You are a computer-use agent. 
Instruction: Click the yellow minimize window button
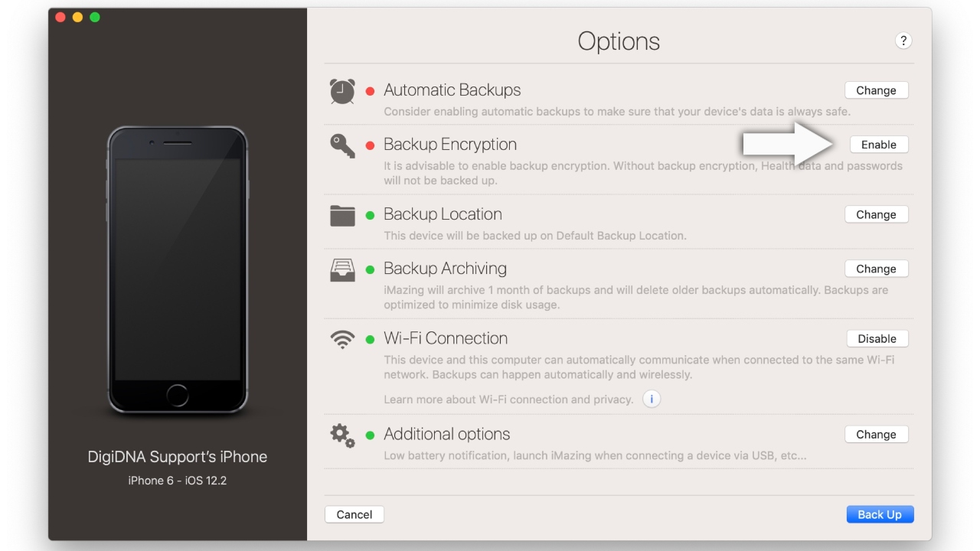tap(77, 17)
